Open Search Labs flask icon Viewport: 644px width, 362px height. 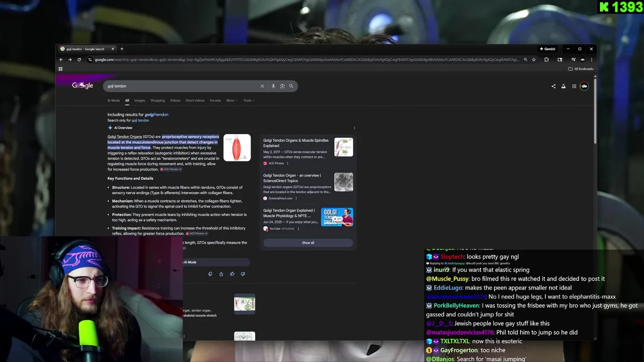coord(563,86)
